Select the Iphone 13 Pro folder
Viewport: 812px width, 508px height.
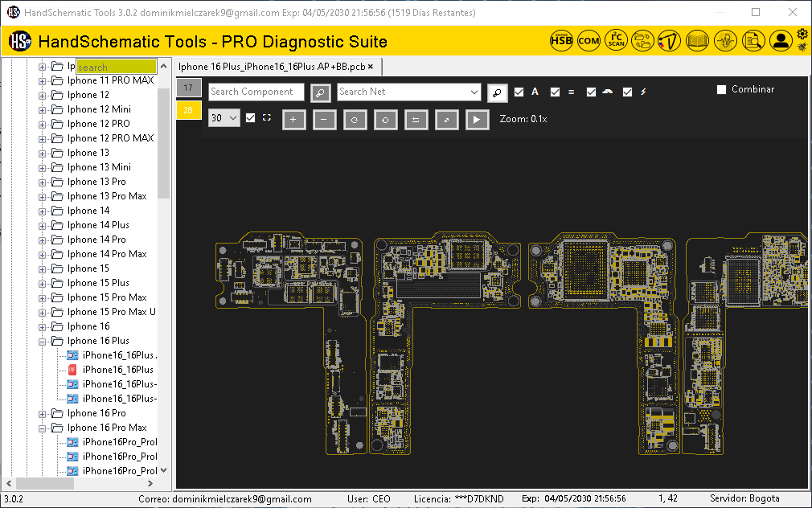[x=96, y=182]
